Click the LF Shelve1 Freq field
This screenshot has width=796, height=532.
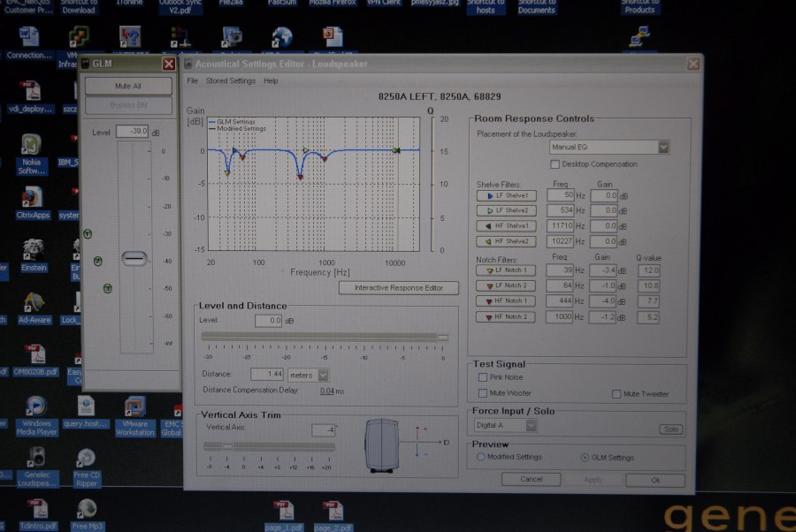(560, 196)
